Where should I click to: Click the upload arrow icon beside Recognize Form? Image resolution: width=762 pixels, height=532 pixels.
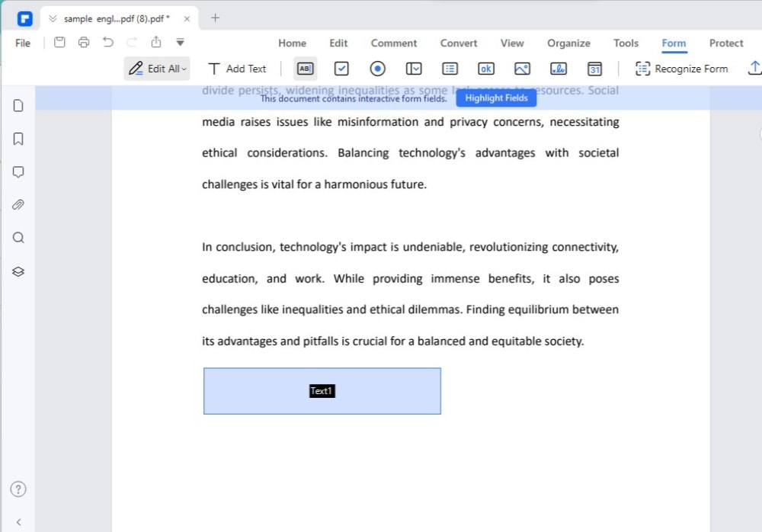(x=754, y=68)
